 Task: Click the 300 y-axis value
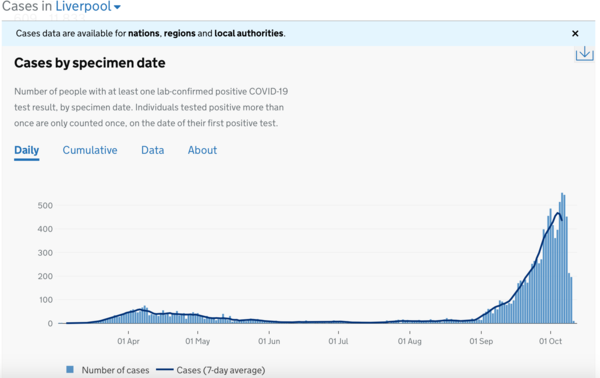[x=45, y=253]
